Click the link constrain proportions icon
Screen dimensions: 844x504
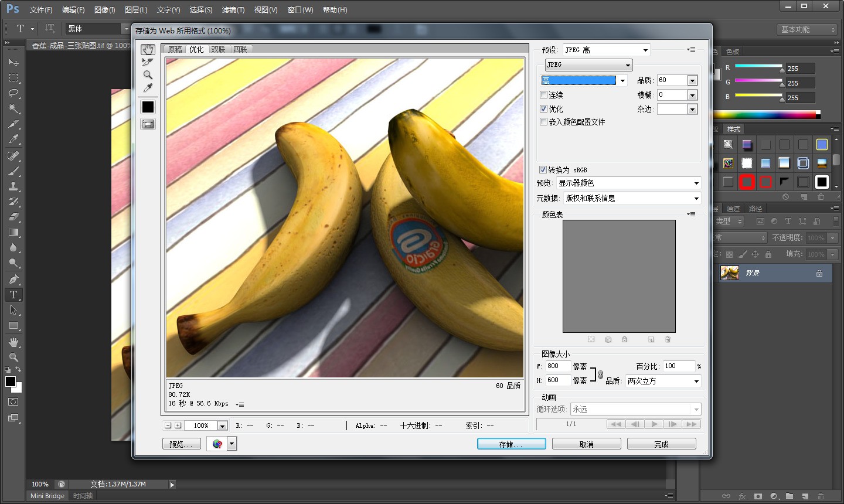pos(600,374)
